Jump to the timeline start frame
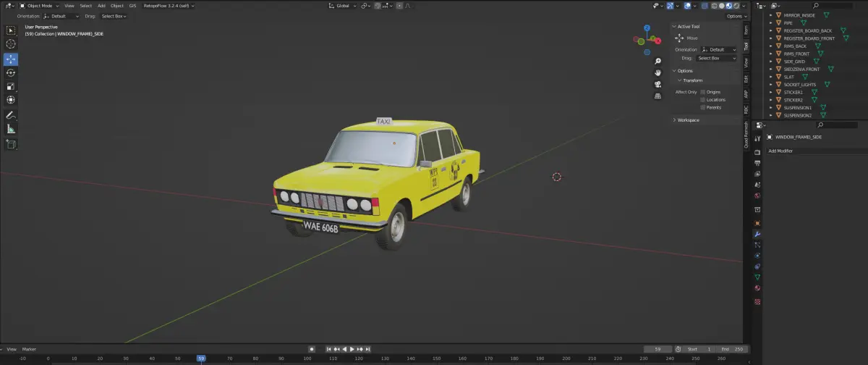Viewport: 868px width, 365px height. click(x=328, y=349)
